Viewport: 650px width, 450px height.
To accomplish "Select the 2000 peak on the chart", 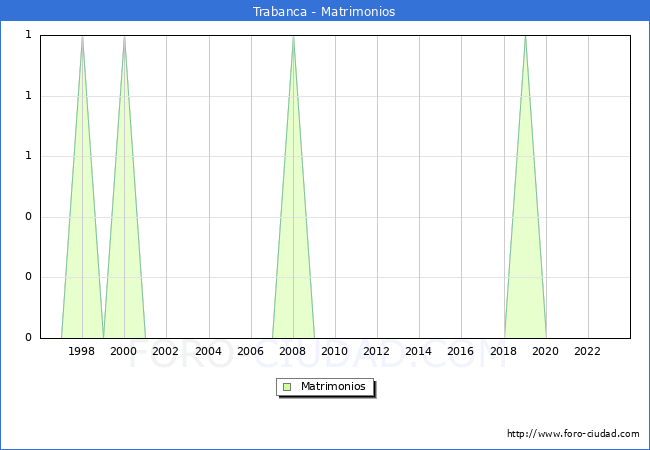I will (x=124, y=37).
